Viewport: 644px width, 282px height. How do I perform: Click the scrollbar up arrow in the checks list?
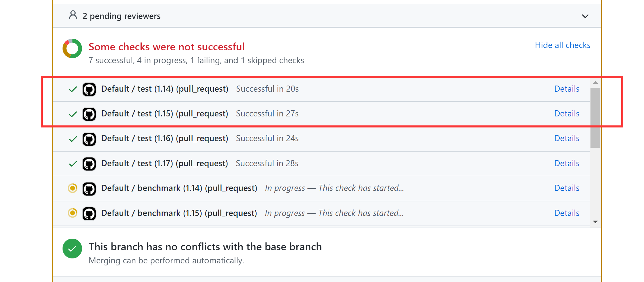(x=595, y=83)
